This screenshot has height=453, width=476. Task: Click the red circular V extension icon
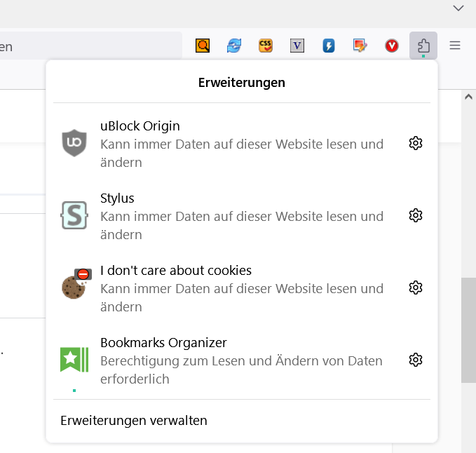(x=392, y=46)
